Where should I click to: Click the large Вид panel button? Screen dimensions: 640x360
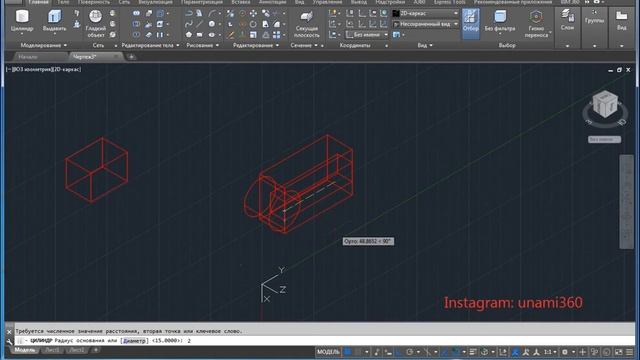(622, 20)
